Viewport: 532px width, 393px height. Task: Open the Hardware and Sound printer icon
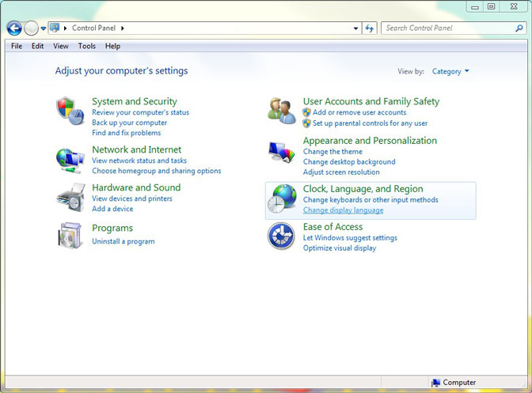[70, 198]
